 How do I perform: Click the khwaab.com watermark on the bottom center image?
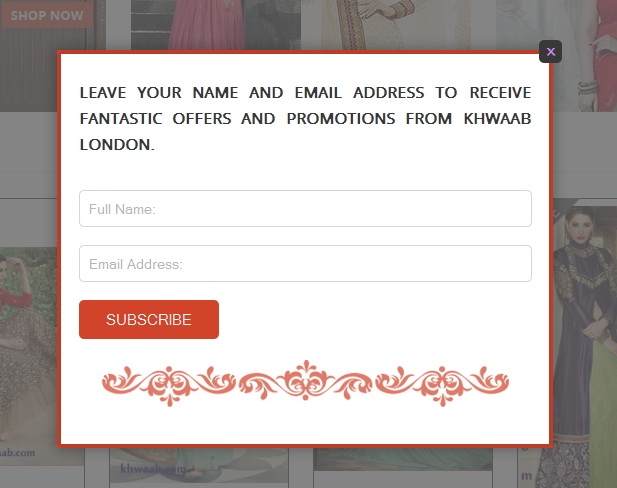[153, 469]
